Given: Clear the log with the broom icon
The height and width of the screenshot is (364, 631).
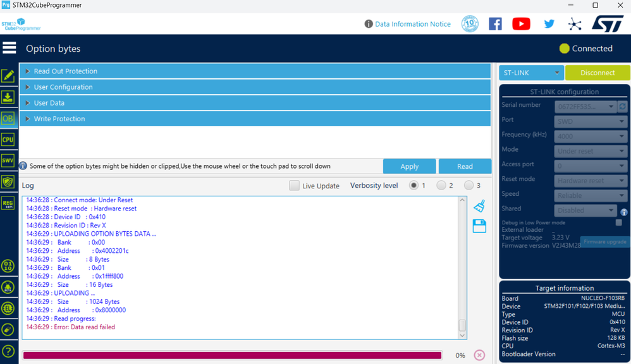Looking at the screenshot, I should tap(479, 206).
